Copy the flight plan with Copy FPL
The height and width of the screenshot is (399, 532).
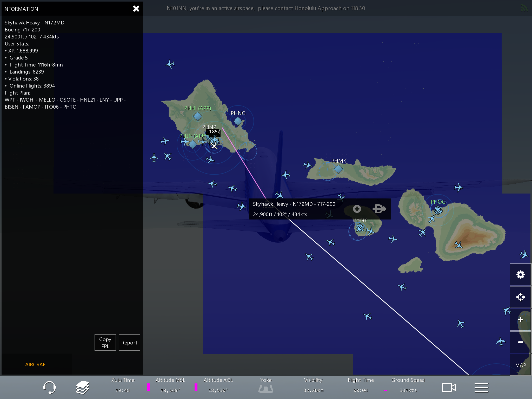click(x=105, y=342)
